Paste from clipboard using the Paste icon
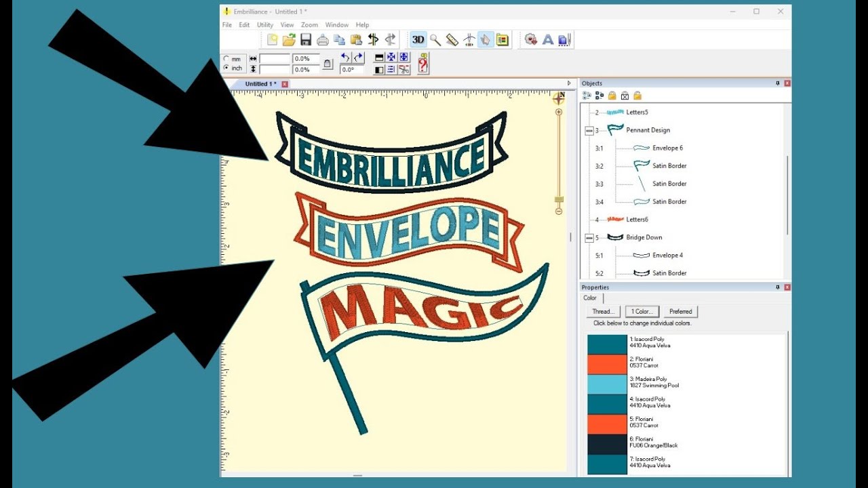The width and height of the screenshot is (868, 488). 355,40
